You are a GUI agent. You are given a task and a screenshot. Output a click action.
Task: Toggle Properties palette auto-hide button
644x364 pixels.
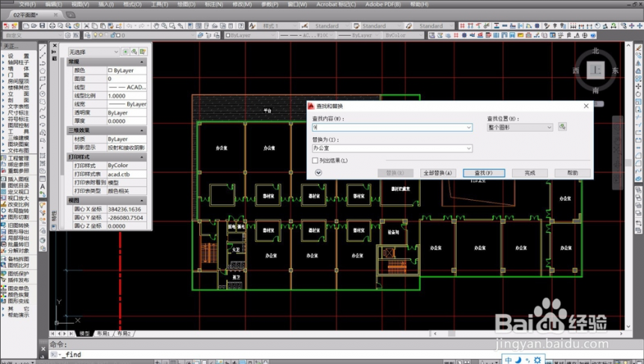click(x=55, y=52)
